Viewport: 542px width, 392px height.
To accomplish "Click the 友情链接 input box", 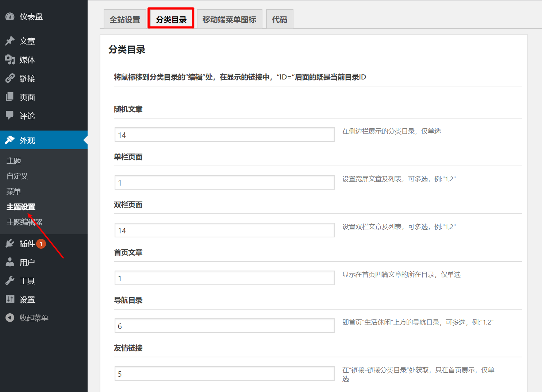I will pos(224,374).
